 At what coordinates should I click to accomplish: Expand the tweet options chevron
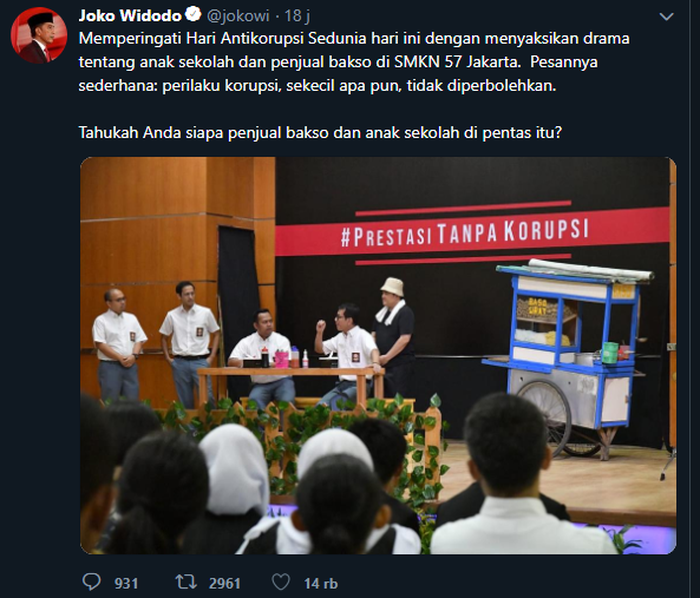click(666, 17)
